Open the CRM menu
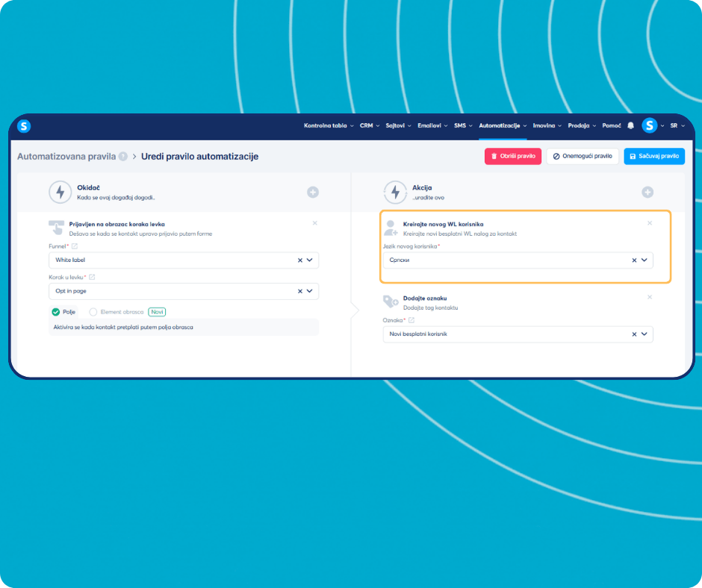The width and height of the screenshot is (702, 588). pyautogui.click(x=370, y=126)
